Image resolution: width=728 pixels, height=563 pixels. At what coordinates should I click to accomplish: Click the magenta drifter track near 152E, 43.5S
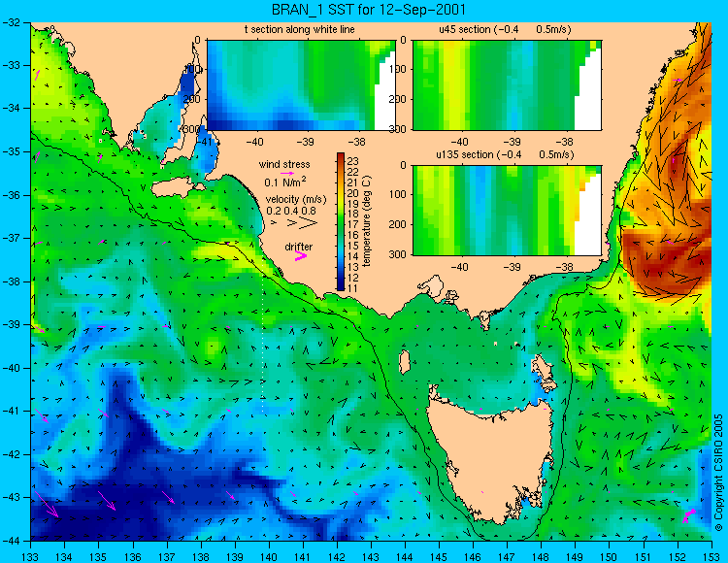tap(689, 515)
